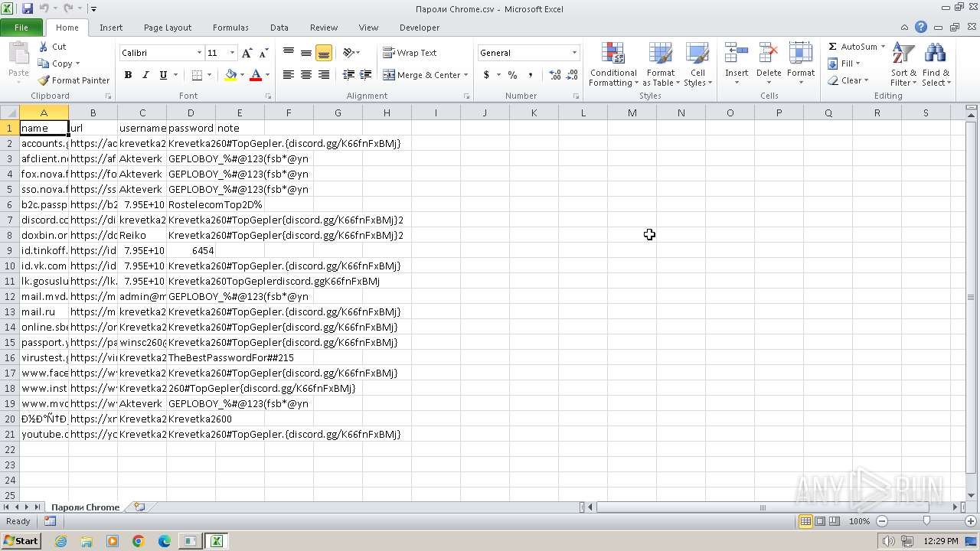
Task: Apply Percent Style format
Action: (512, 75)
